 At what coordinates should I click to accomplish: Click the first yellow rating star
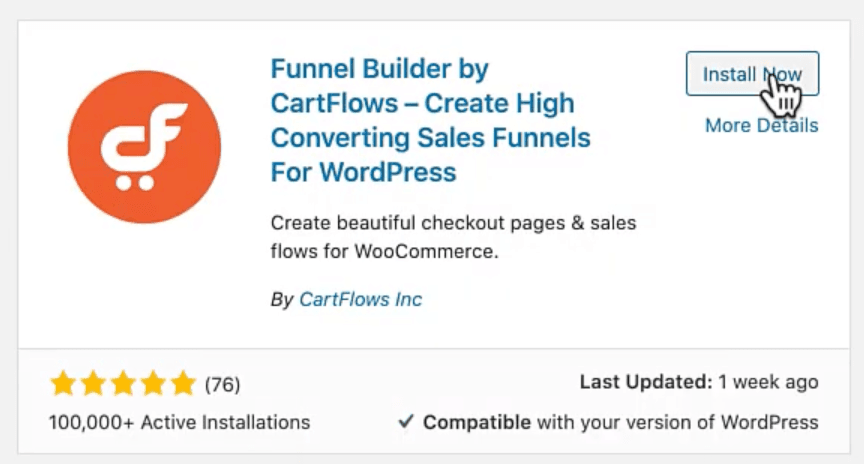click(63, 383)
